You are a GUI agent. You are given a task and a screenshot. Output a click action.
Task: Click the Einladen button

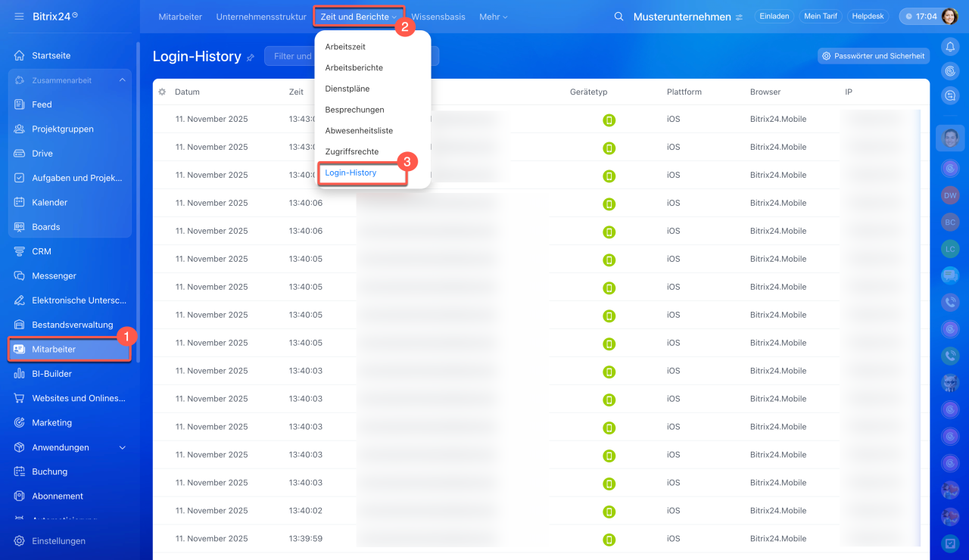[x=774, y=17]
